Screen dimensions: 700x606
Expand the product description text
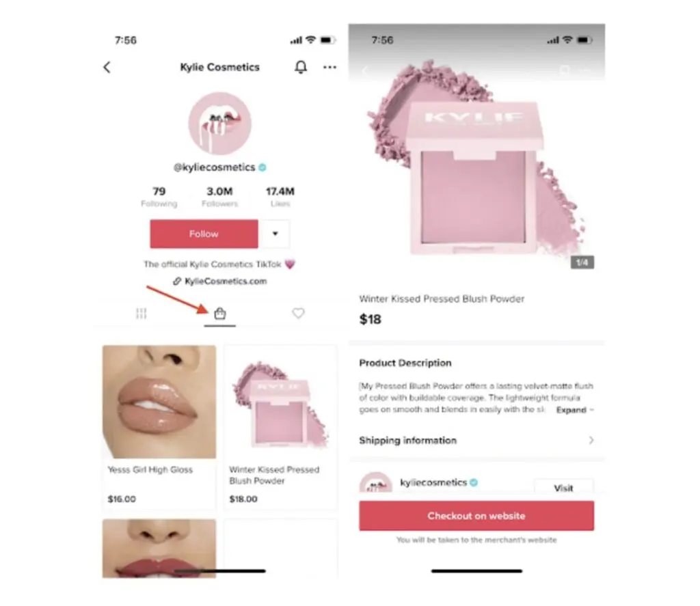[574, 410]
